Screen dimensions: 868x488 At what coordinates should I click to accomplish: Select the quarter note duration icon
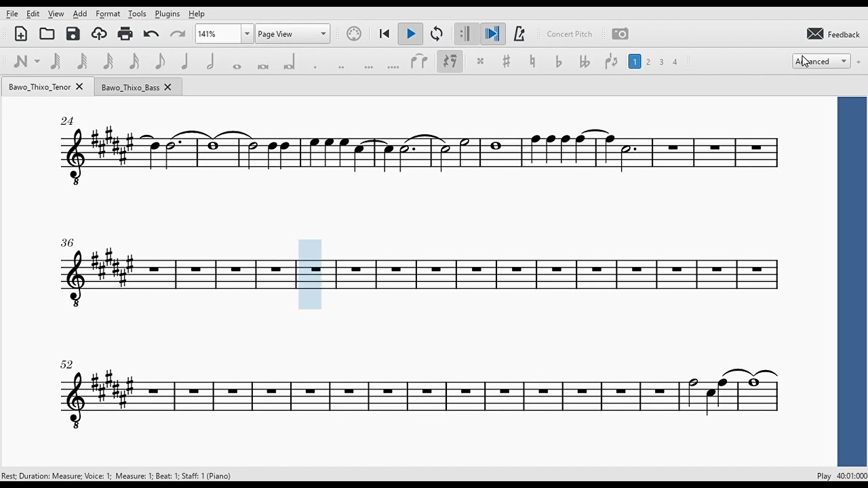185,62
